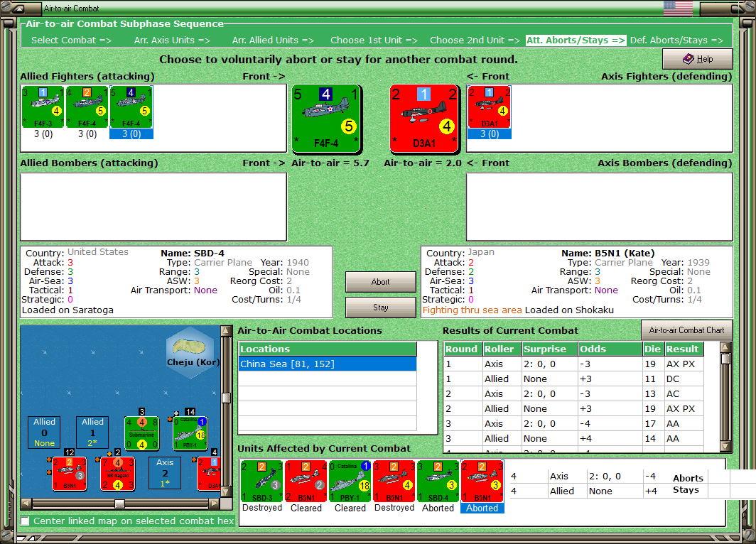Image resolution: width=756 pixels, height=544 pixels.
Task: Click the empty Axis Bombers list box
Action: (599, 207)
